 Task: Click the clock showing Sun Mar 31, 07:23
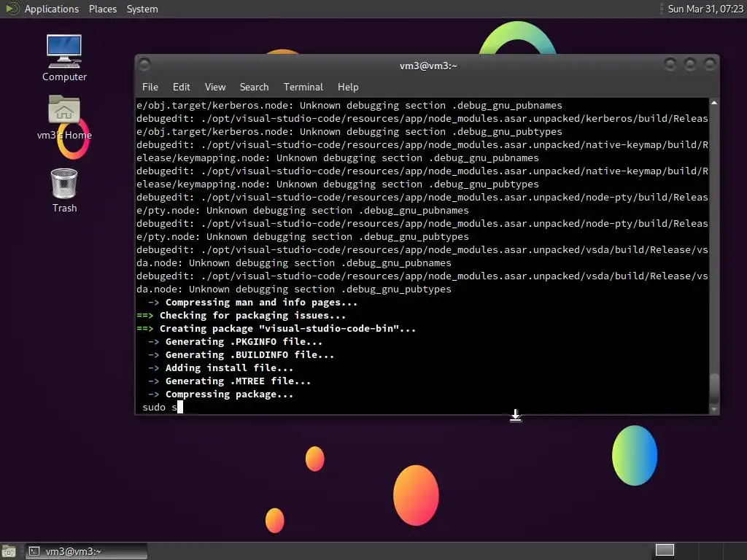pos(705,9)
